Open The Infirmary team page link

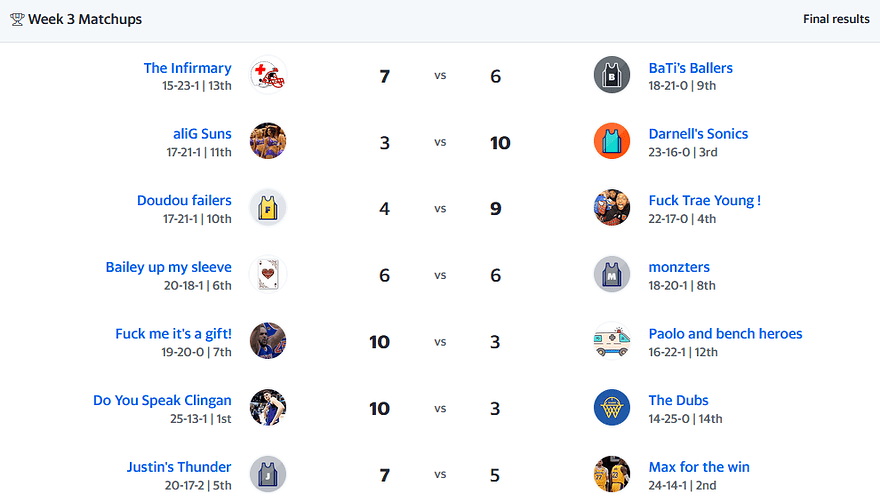pyautogui.click(x=187, y=68)
